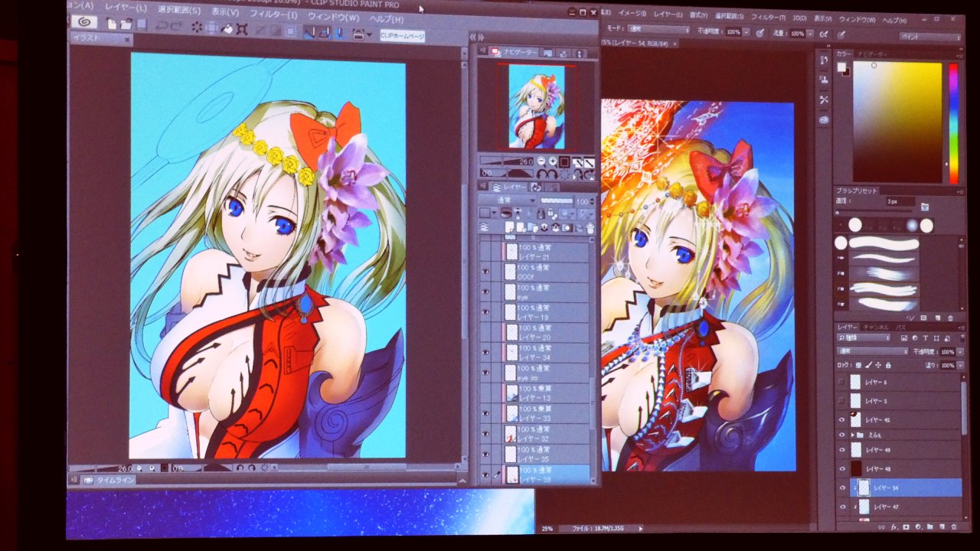Switch to the パス tab in Photoshop

pyautogui.click(x=900, y=328)
